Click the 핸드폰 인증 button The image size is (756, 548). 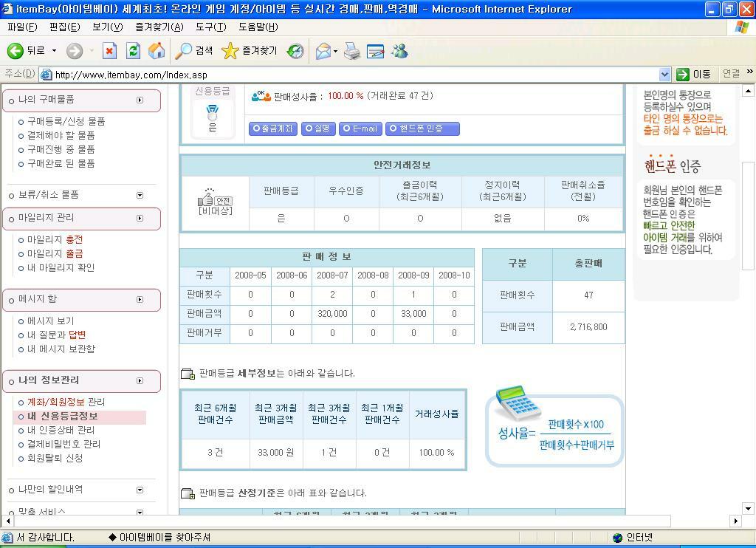[422, 129]
